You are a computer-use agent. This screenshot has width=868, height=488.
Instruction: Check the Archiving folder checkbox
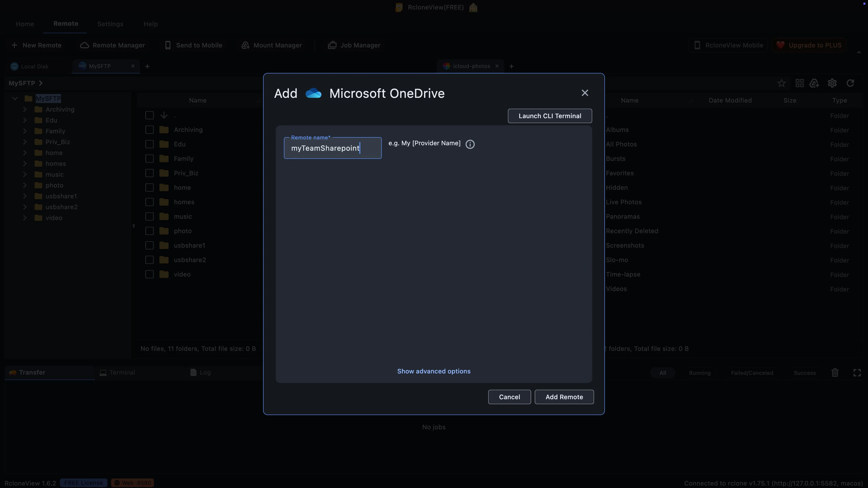coord(149,130)
